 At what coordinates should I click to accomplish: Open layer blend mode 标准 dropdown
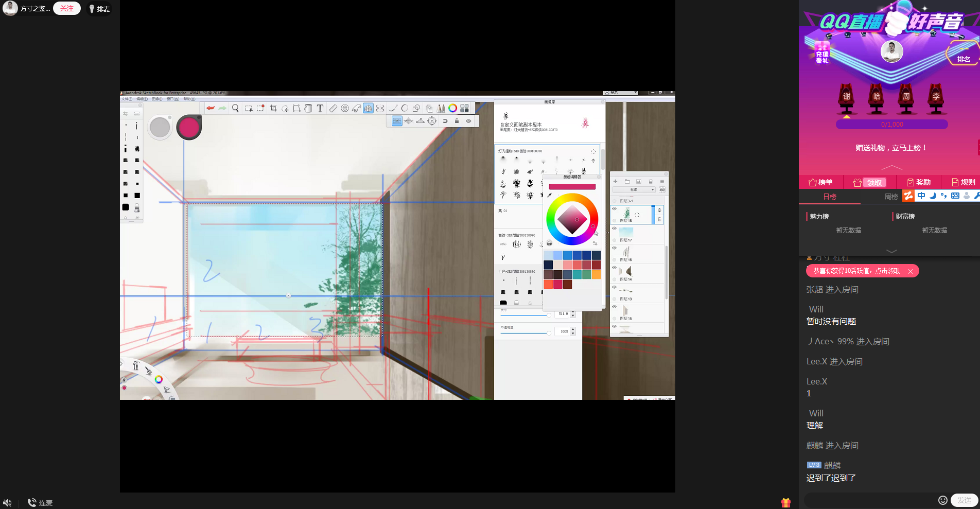[x=634, y=190]
